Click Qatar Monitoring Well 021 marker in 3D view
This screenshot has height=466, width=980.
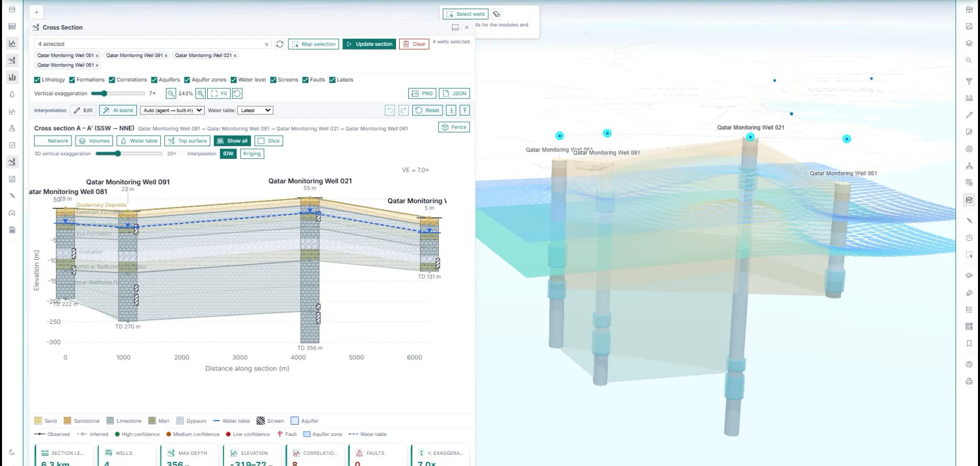click(x=750, y=137)
